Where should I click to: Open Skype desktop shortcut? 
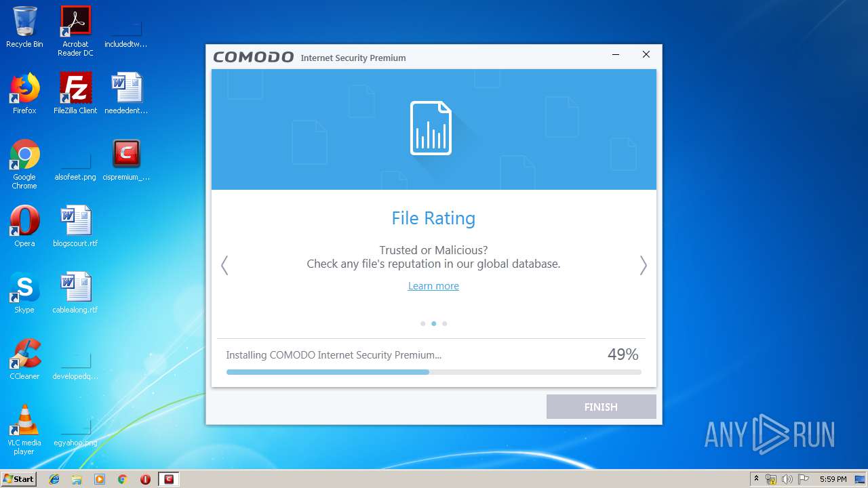coord(24,293)
